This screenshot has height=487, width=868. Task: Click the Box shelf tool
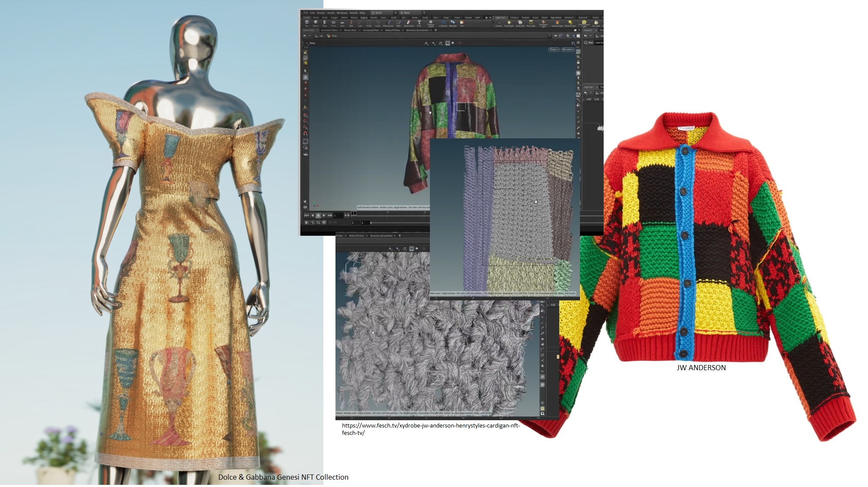pyautogui.click(x=307, y=22)
